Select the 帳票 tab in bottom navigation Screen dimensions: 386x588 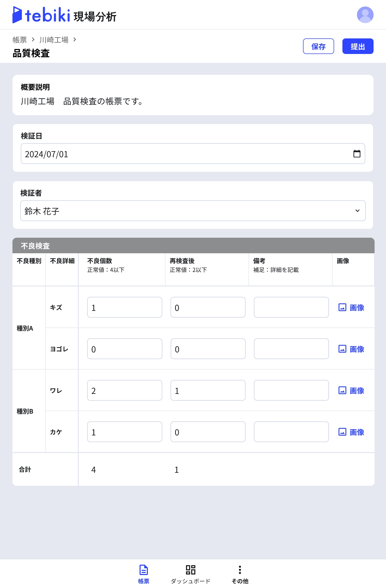[x=144, y=574]
